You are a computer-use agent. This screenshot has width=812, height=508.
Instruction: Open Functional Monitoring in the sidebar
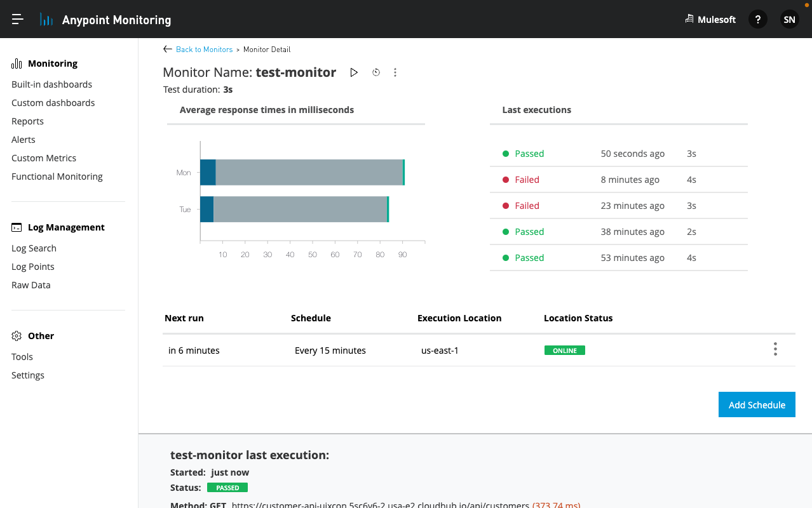coord(57,176)
